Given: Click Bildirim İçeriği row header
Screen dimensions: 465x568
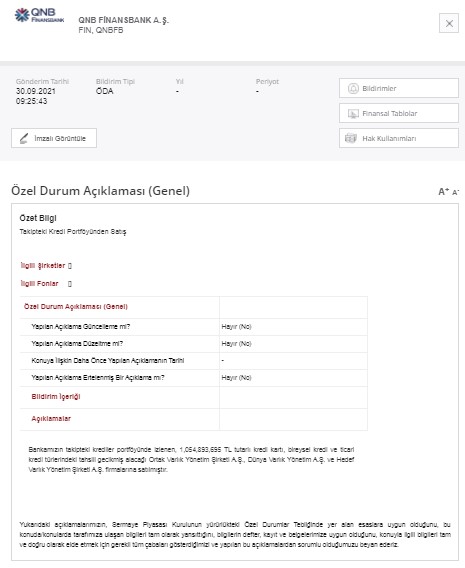Looking at the screenshot, I should click(x=56, y=397).
